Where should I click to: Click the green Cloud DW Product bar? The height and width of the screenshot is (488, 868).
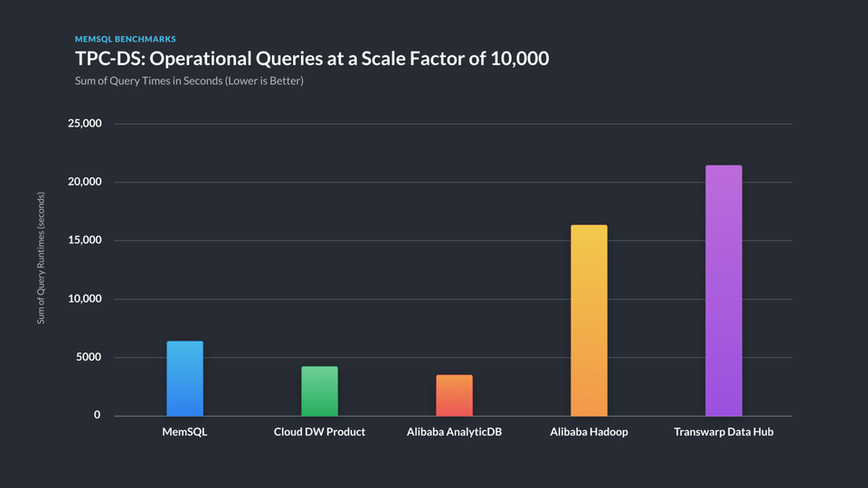pos(319,391)
